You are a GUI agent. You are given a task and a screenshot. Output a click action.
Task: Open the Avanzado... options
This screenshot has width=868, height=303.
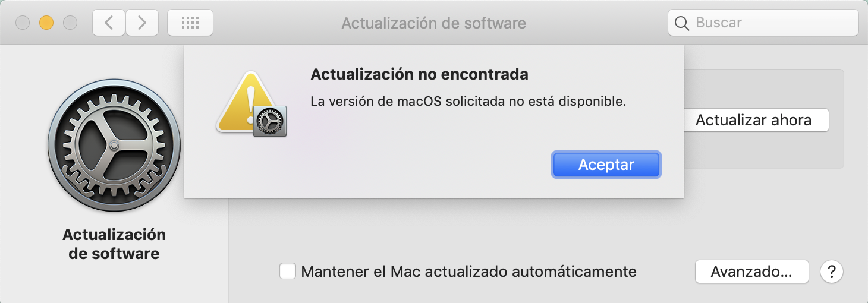pos(751,272)
